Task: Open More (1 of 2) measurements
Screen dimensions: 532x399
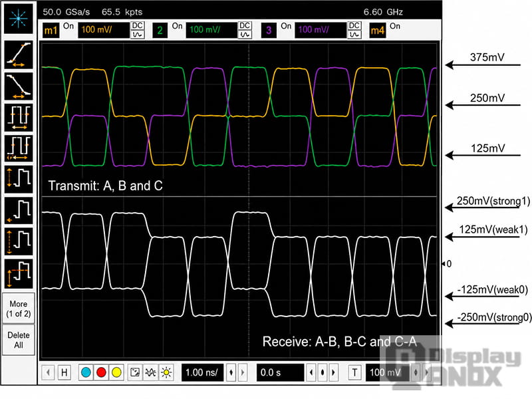Action: click(x=19, y=309)
